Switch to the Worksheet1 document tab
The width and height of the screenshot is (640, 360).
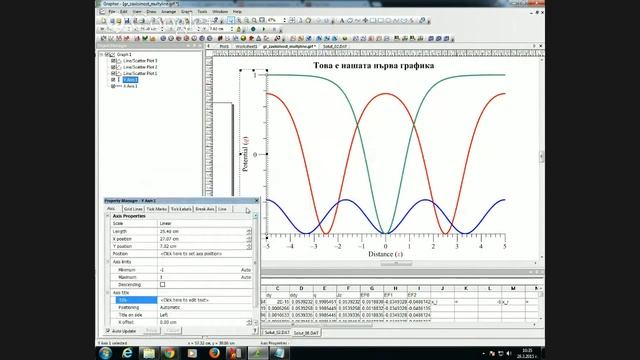[246, 47]
